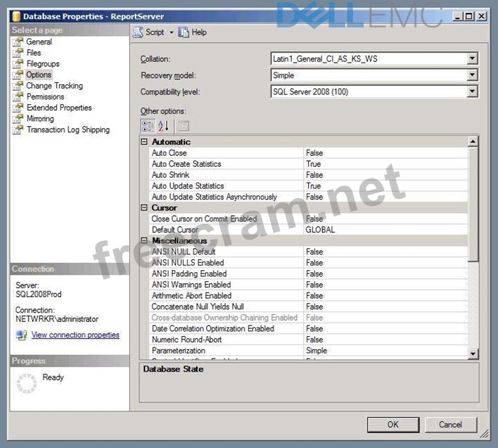Viewport: 498px width, 448px height.
Task: Open the Change Tracking page
Action: (x=54, y=86)
